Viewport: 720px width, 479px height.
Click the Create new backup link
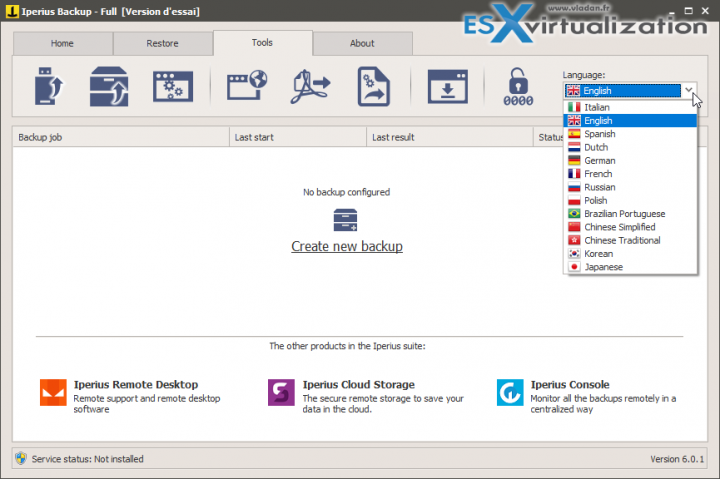click(x=347, y=246)
